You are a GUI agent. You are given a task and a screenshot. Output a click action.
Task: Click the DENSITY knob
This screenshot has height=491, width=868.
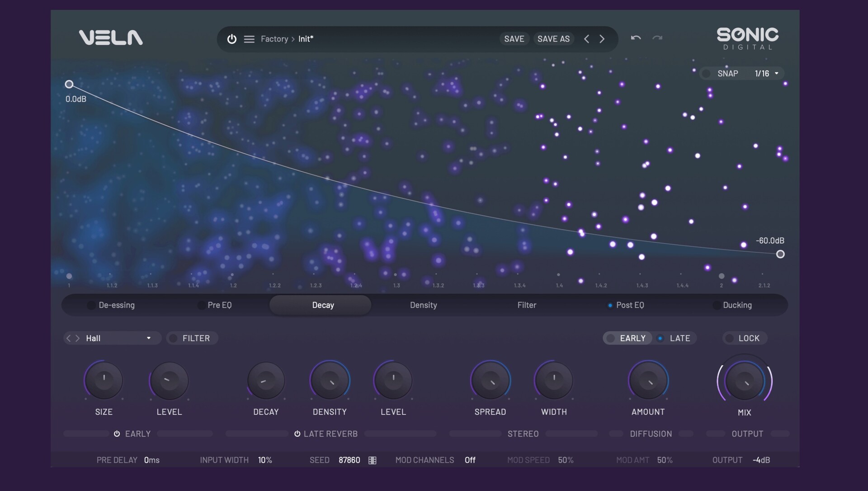click(330, 380)
